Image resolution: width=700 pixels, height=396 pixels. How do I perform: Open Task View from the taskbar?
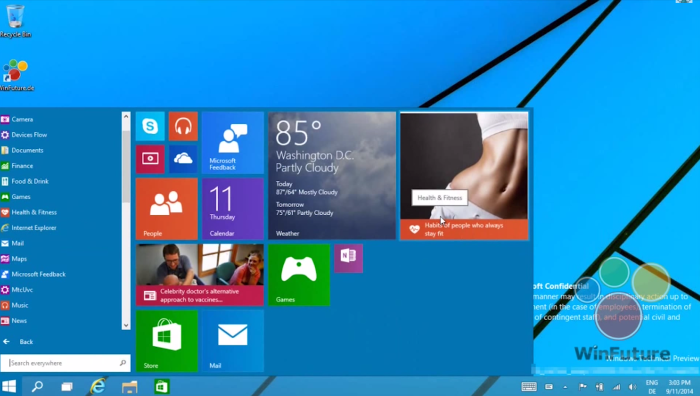tap(67, 387)
